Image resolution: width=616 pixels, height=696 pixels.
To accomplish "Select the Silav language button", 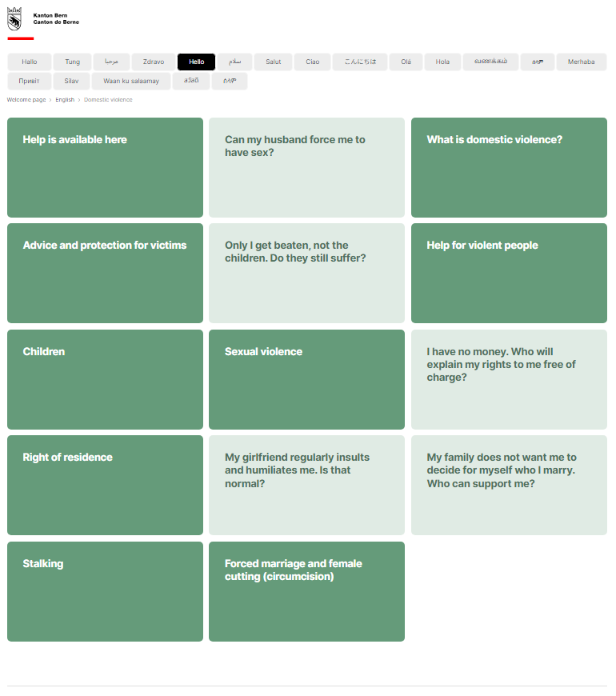I will click(x=71, y=81).
